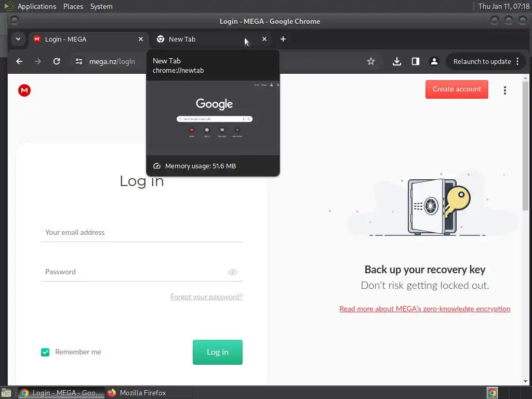Open the Forgot your password link

206,297
